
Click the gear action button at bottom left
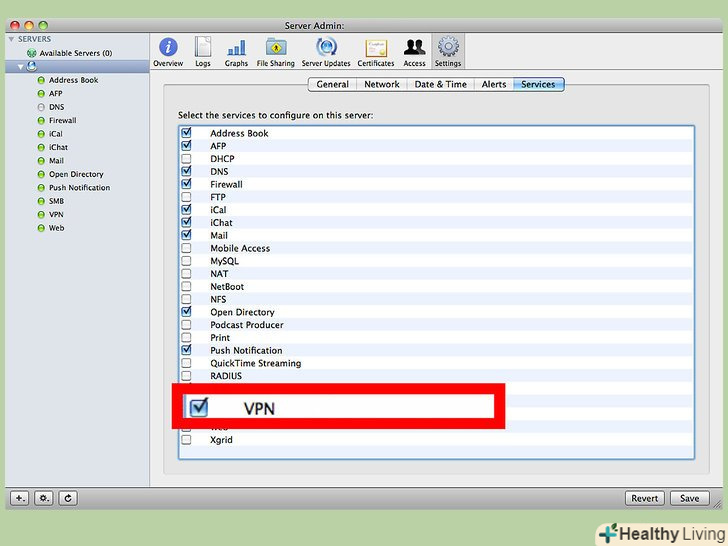pos(44,498)
